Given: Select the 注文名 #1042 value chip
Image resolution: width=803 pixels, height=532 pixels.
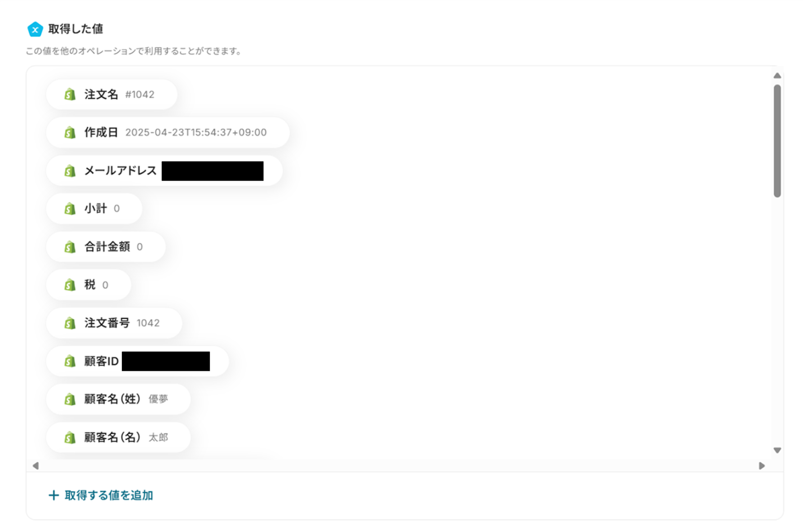Looking at the screenshot, I should click(x=111, y=94).
